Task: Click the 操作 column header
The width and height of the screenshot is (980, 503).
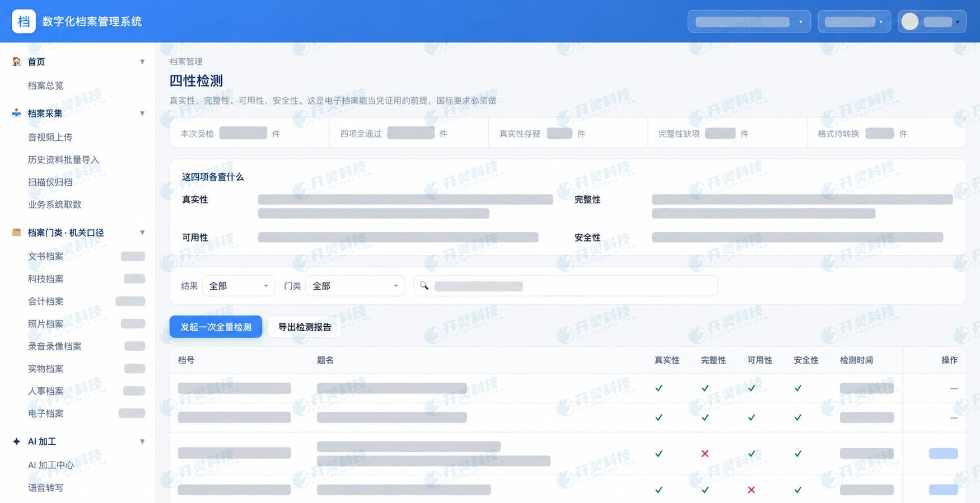Action: pyautogui.click(x=949, y=360)
